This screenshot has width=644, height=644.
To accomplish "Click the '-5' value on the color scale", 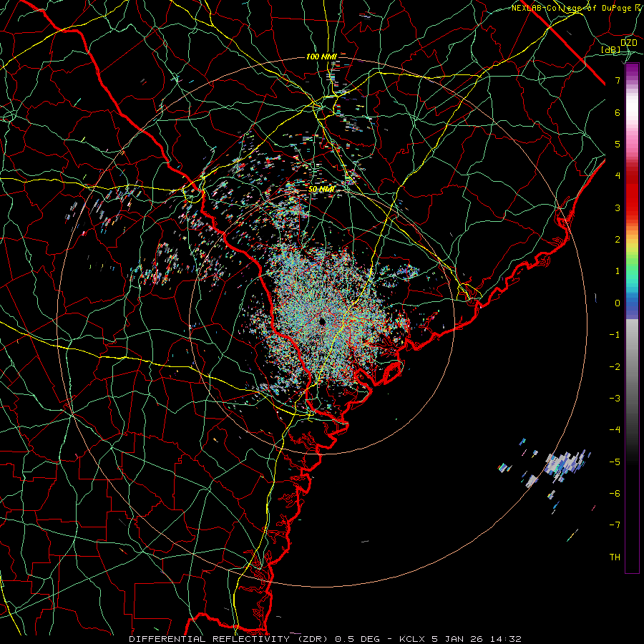I will (x=615, y=462).
